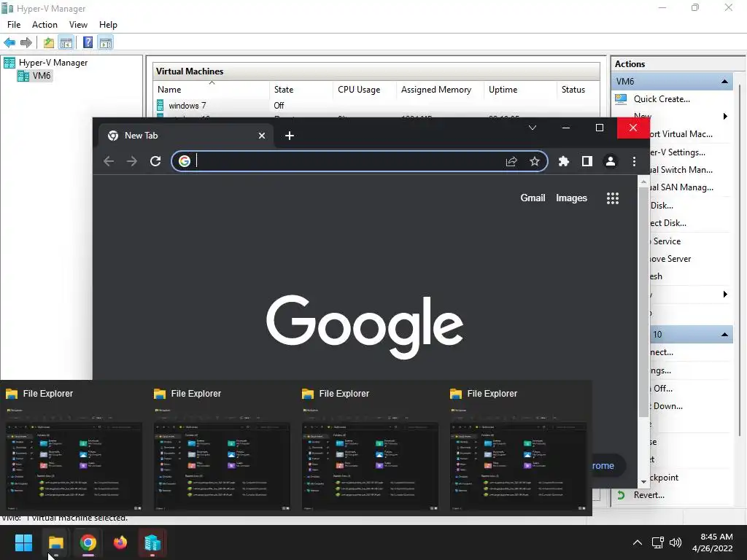Click the Chrome back navigation arrow
Screen dimensions: 747x560
pos(109,161)
